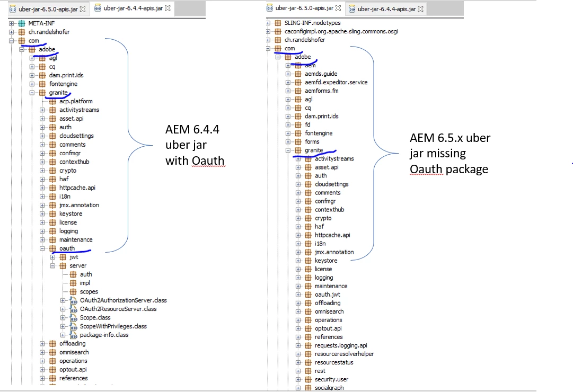The image size is (573, 392).
Task: Select the 'META-INF' label
Action: click(x=42, y=23)
